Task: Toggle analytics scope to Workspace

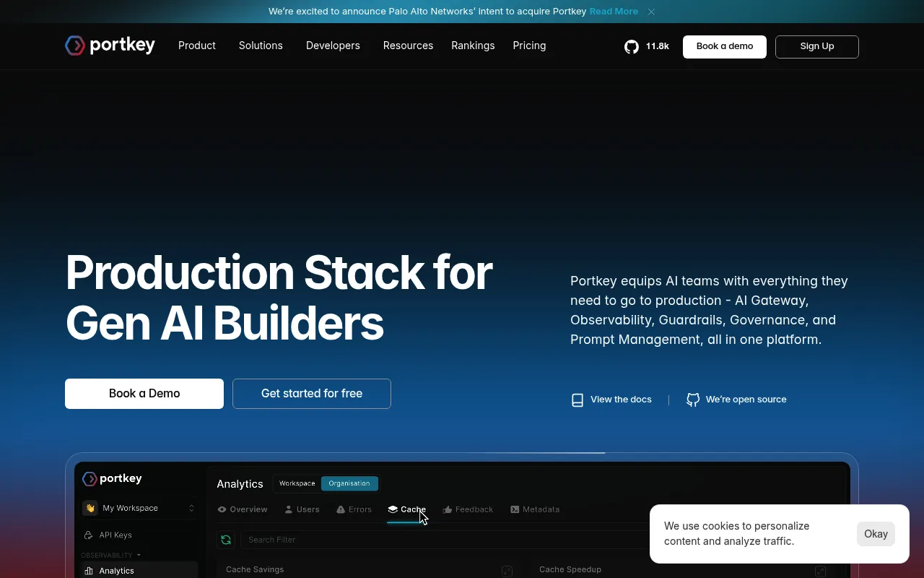Action: click(297, 483)
